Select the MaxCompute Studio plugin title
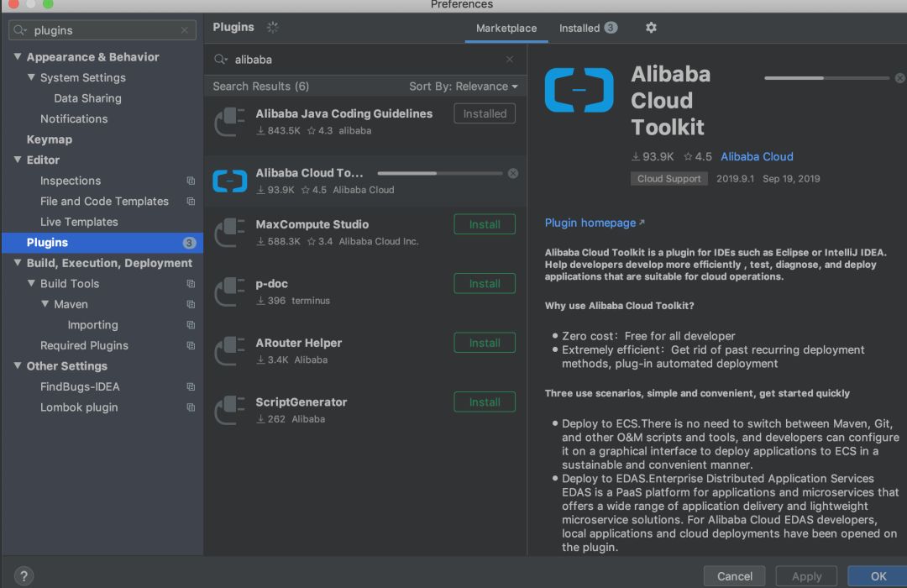The image size is (907, 588). click(312, 224)
